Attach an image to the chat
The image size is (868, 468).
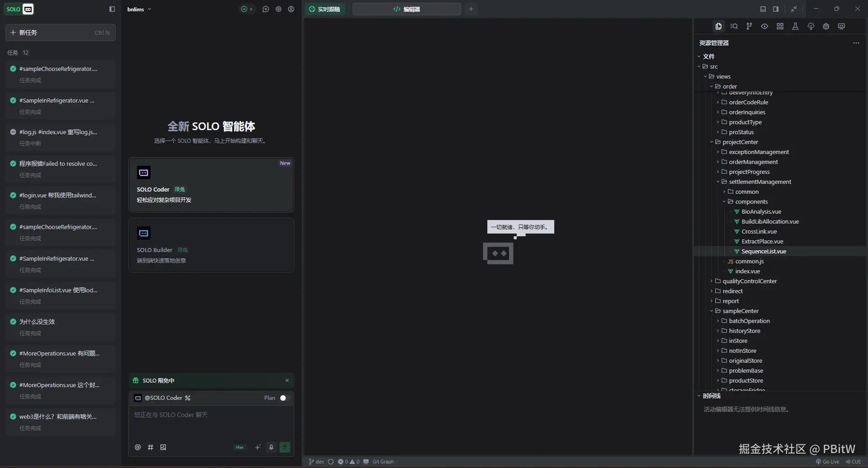(x=163, y=447)
